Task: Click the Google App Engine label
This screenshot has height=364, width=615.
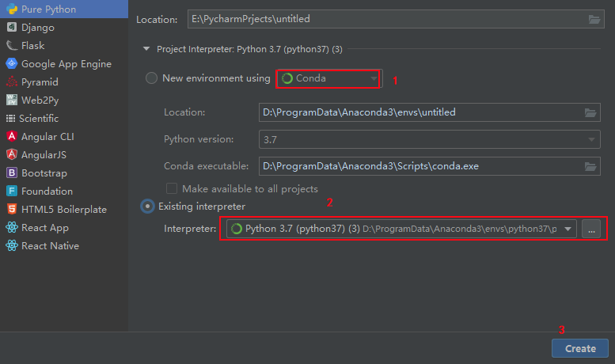Action: click(66, 64)
